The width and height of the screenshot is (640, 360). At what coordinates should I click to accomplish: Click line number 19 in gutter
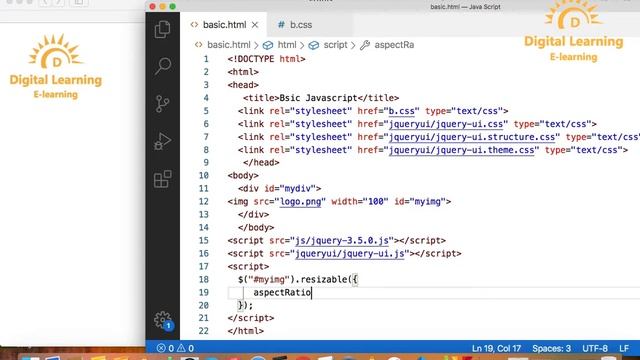(203, 293)
